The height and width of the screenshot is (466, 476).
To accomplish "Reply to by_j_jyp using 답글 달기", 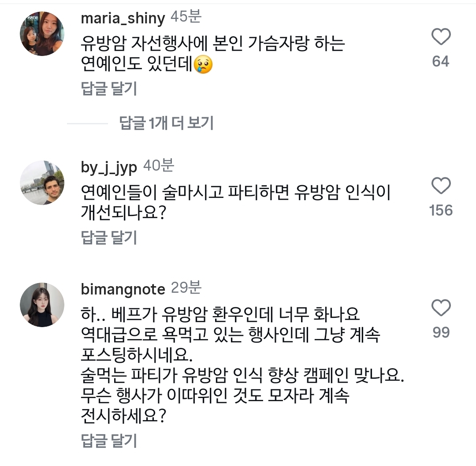I will (109, 238).
